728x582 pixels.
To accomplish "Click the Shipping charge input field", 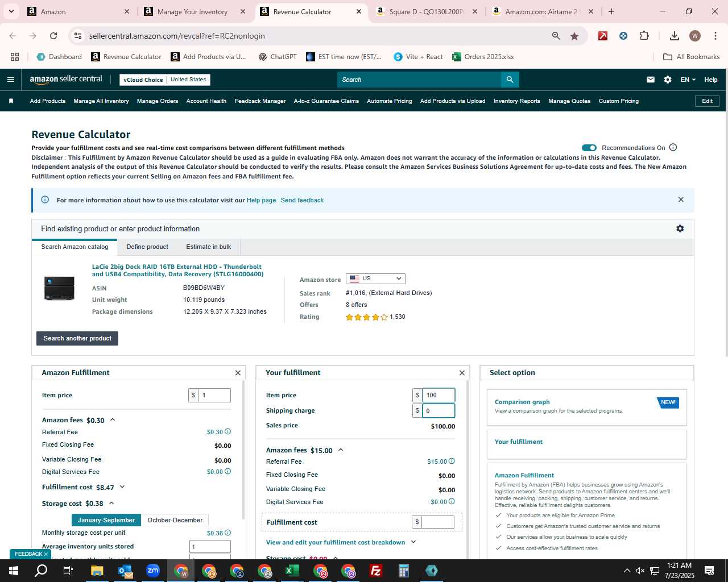I will [x=439, y=410].
